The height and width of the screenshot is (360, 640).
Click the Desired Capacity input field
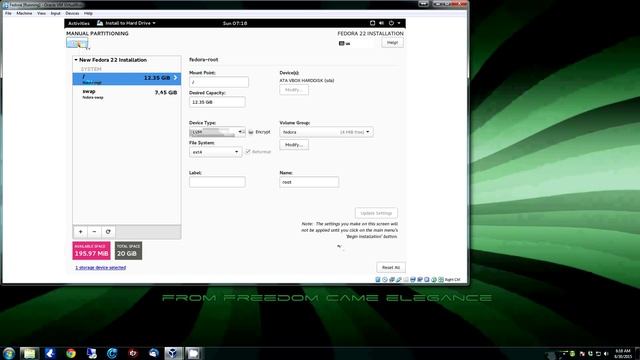click(x=217, y=102)
